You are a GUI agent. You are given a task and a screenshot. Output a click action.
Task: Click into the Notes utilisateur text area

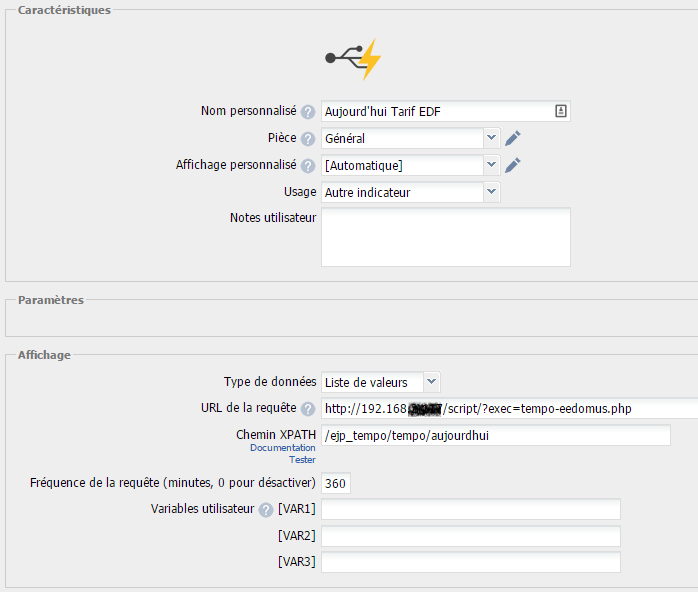[x=445, y=237]
